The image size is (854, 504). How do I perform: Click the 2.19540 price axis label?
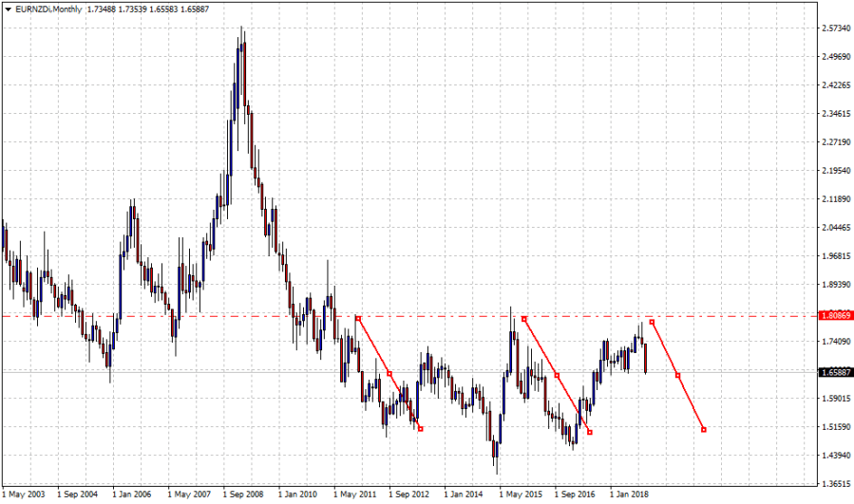click(836, 170)
